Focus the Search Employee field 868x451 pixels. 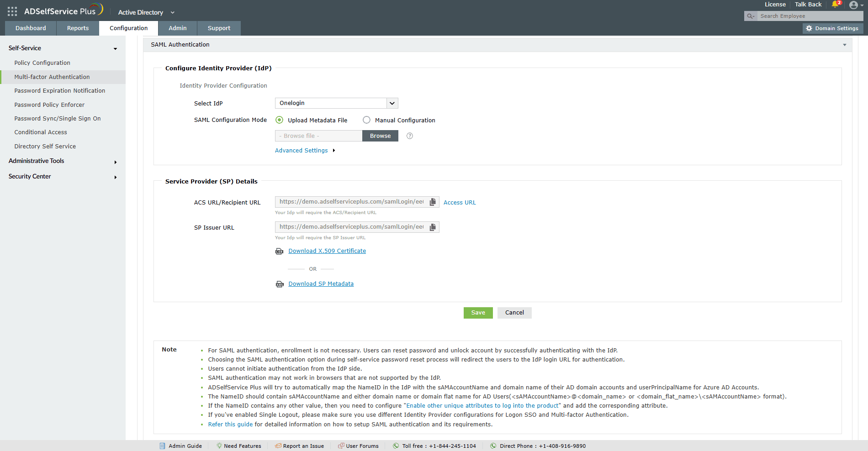coord(810,16)
